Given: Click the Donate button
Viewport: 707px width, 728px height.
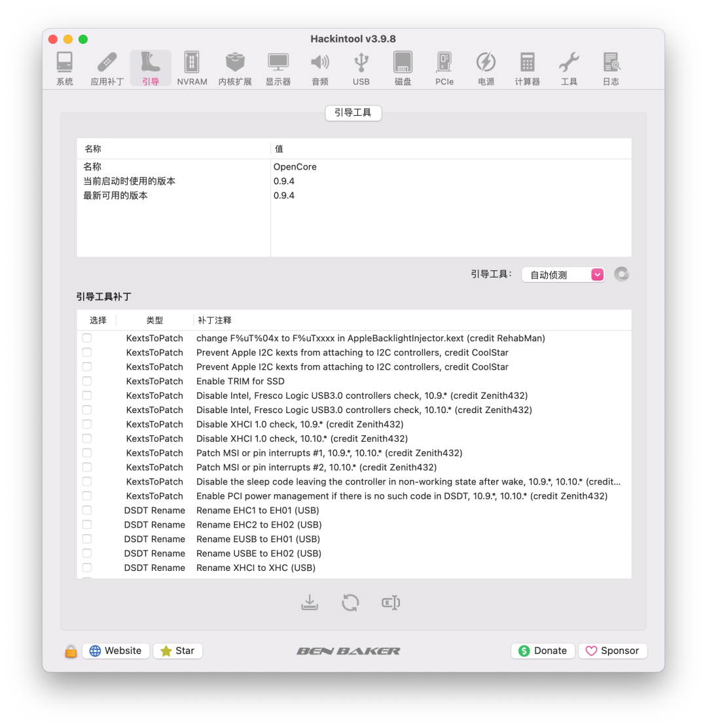Looking at the screenshot, I should tap(543, 651).
